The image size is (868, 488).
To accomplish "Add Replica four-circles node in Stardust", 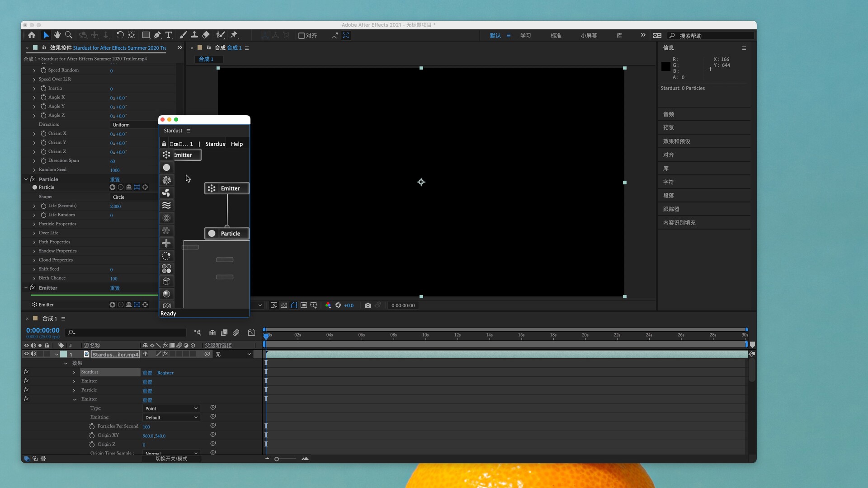I will click(166, 268).
